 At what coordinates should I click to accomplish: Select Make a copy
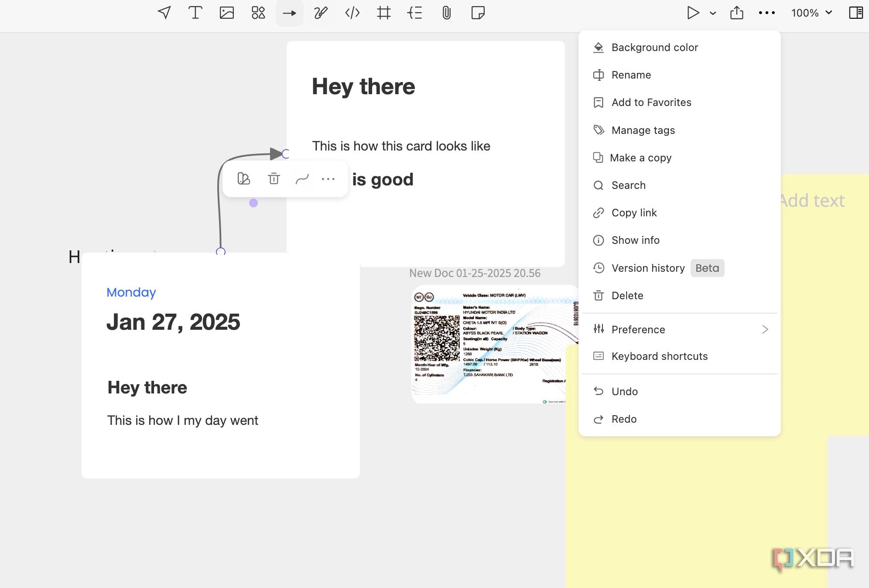pyautogui.click(x=679, y=157)
